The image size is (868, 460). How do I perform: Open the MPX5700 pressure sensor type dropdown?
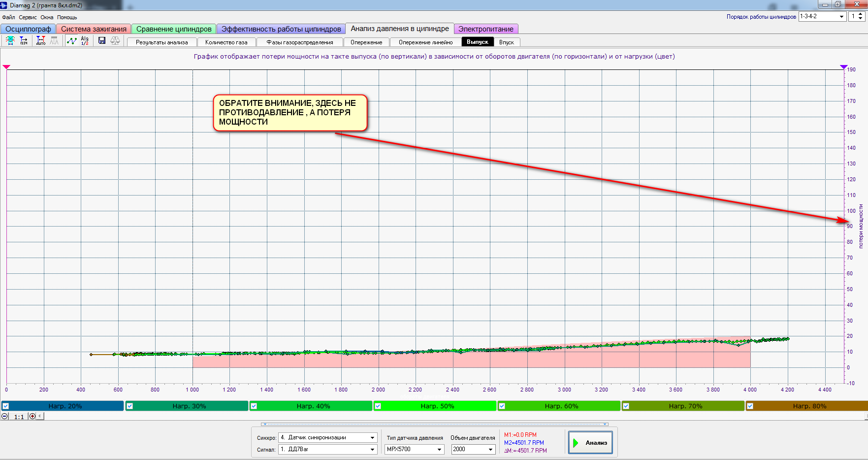(439, 449)
